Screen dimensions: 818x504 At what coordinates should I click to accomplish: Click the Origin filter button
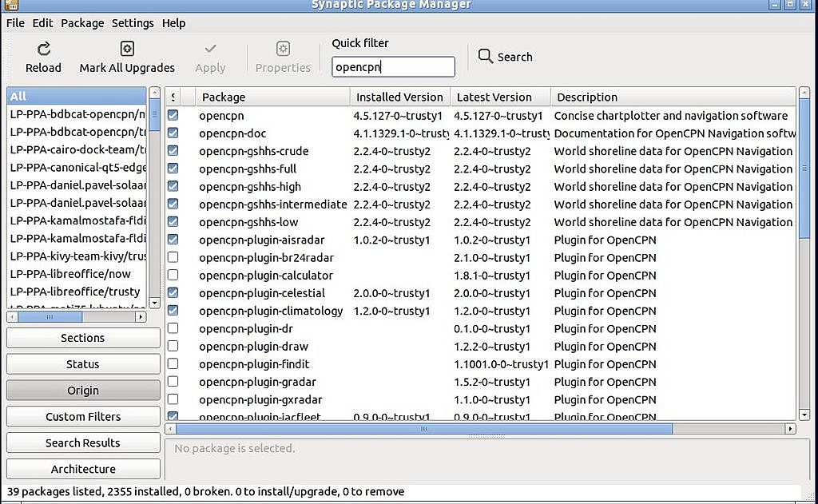tap(83, 391)
